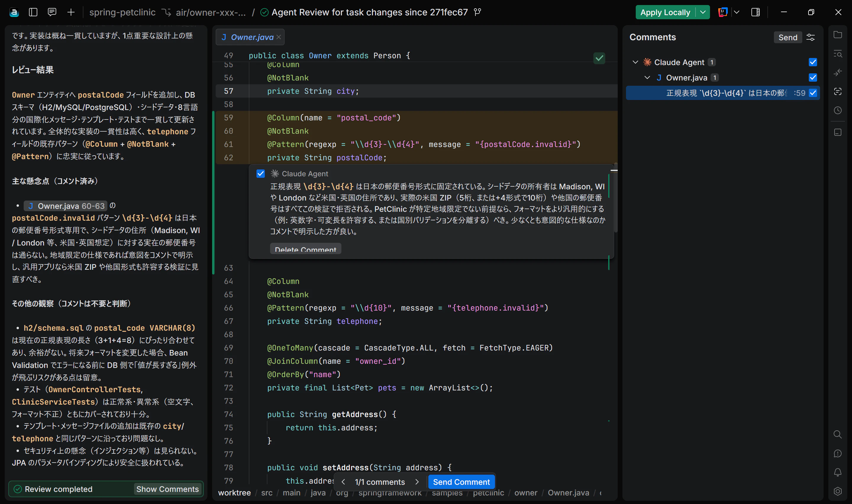Open the comment filter settings icon by Send
Viewport: 852px width, 504px height.
tap(811, 37)
